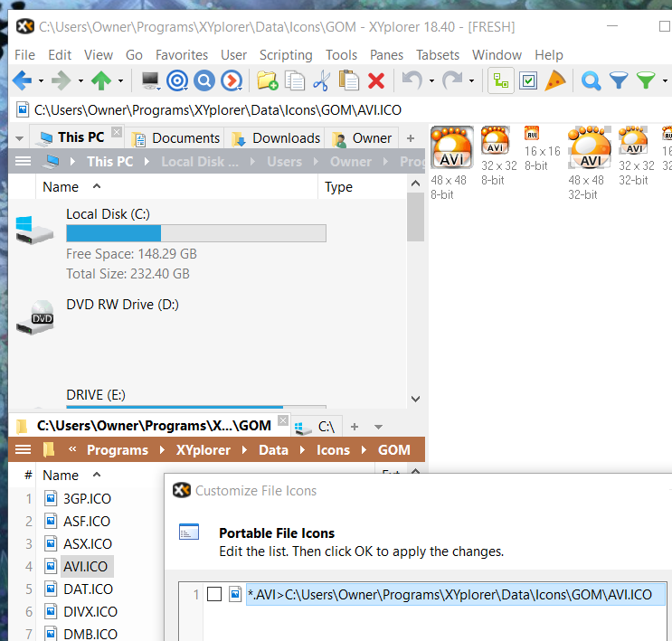Select 48 x 48 8-bit AVI preview
Image resolution: width=672 pixels, height=641 pixels.
452,147
